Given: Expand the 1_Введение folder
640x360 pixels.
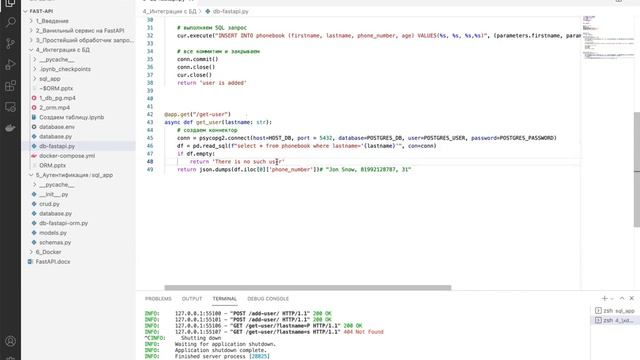Looking at the screenshot, I should 31,21.
